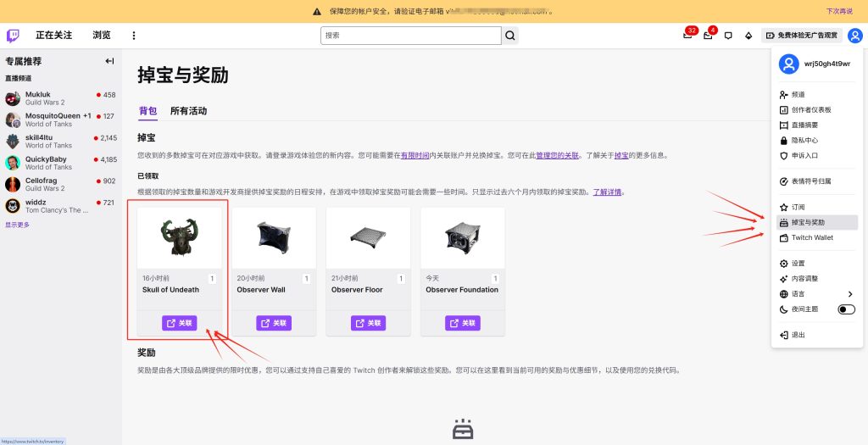
Task: Open 订阅 subscriptions menu entry
Action: 818,207
